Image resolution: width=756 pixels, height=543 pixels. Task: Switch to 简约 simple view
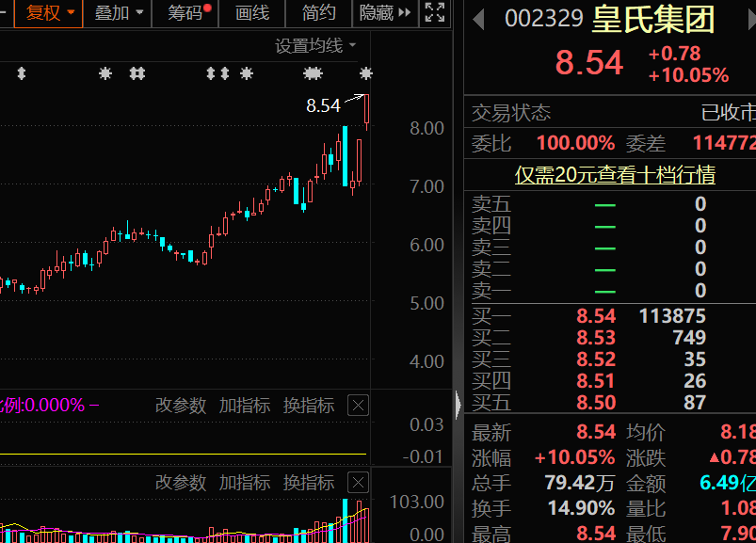click(318, 12)
